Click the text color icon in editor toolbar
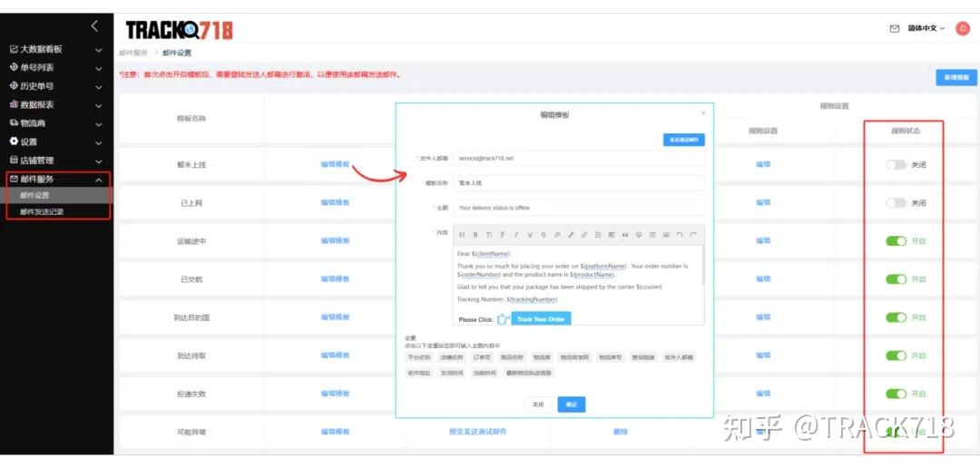The width and height of the screenshot is (980, 468). [557, 235]
